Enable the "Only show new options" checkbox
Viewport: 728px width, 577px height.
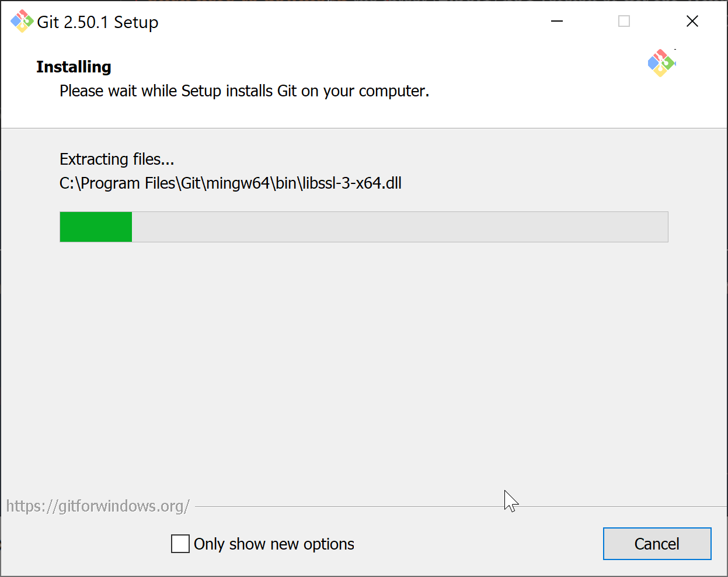pos(180,544)
